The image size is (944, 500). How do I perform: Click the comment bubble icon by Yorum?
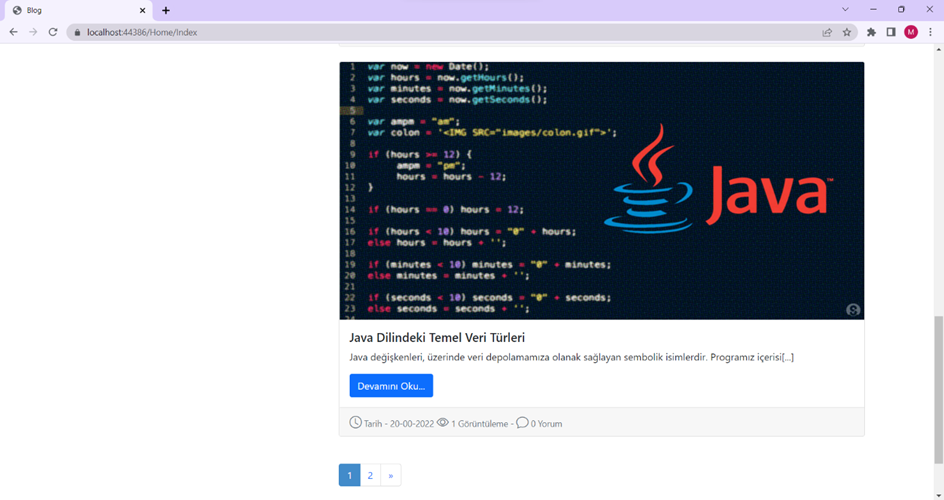click(x=522, y=422)
